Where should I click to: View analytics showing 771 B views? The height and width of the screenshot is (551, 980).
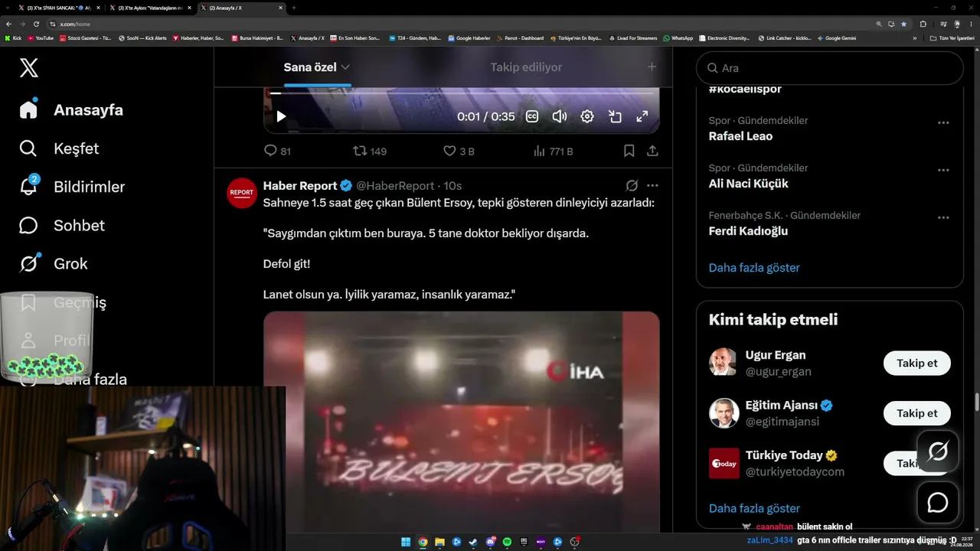553,152
